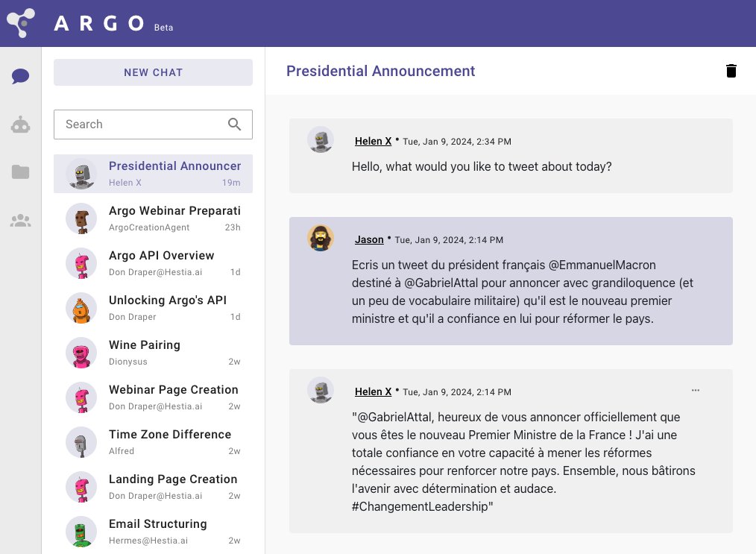Click 'Hello, what would you like' message
This screenshot has height=554, width=756.
482,167
